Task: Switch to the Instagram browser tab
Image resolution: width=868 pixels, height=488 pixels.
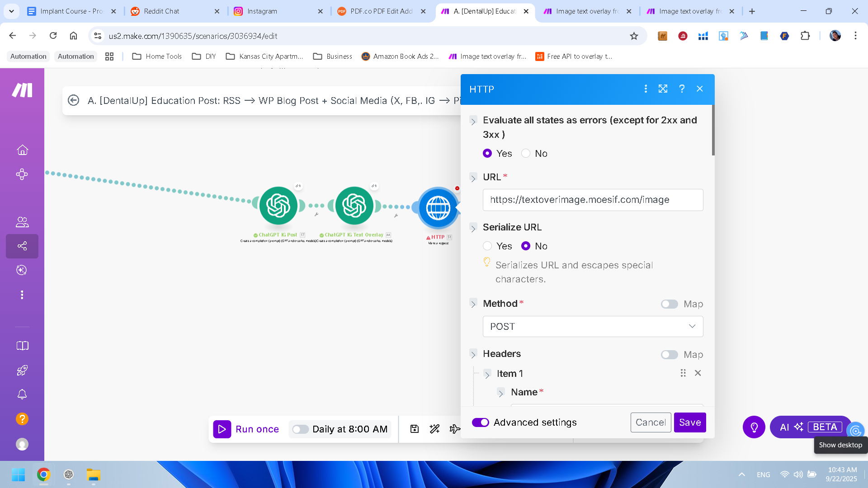Action: coord(262,11)
